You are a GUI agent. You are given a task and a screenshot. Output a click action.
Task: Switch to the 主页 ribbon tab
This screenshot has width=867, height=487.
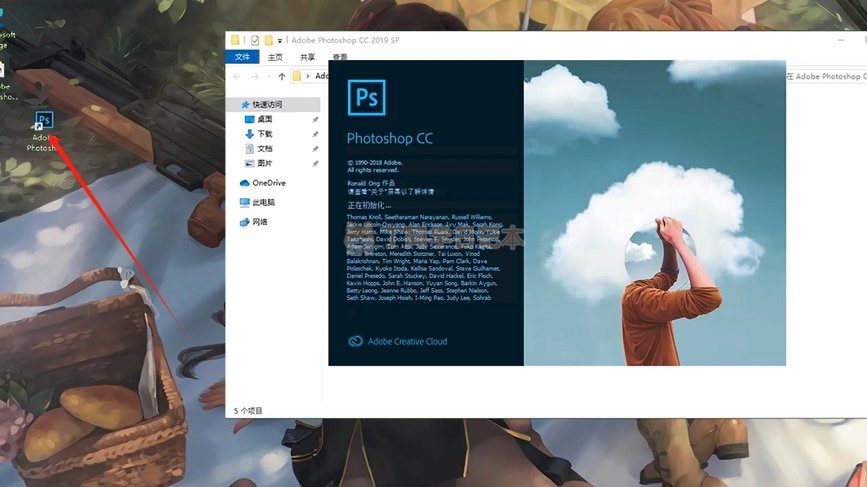pyautogui.click(x=275, y=57)
